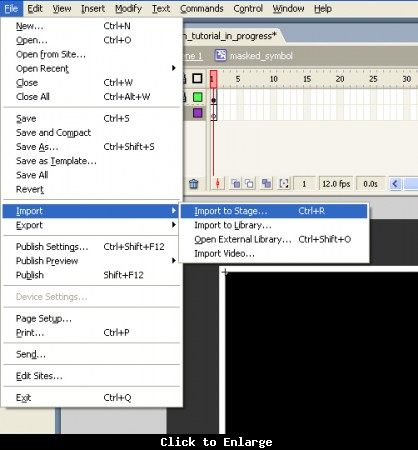Screen dimensions: 418x450
Task: Select Import Video... submenu item
Action: (274, 254)
